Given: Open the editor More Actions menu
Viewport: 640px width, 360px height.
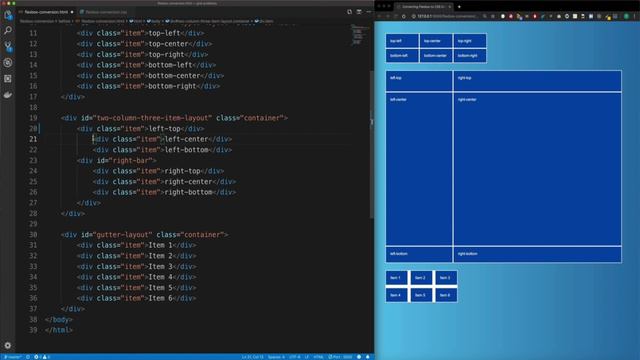Looking at the screenshot, I should (368, 12).
